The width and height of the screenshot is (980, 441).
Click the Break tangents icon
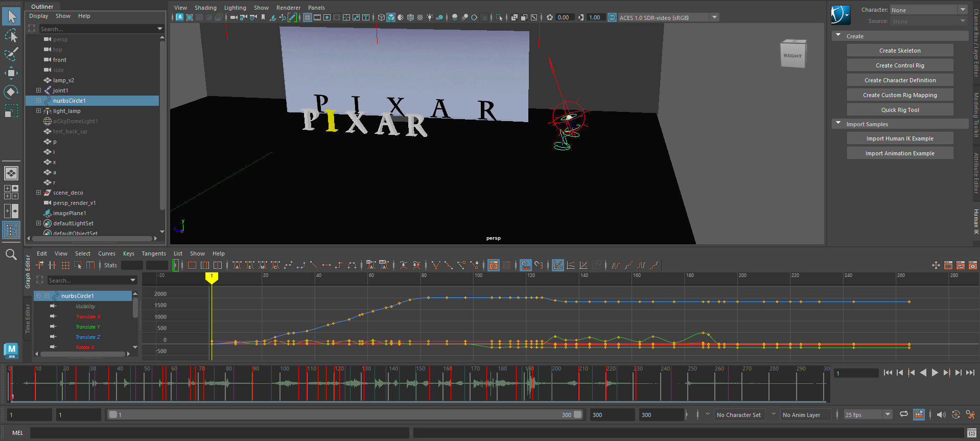436,265
